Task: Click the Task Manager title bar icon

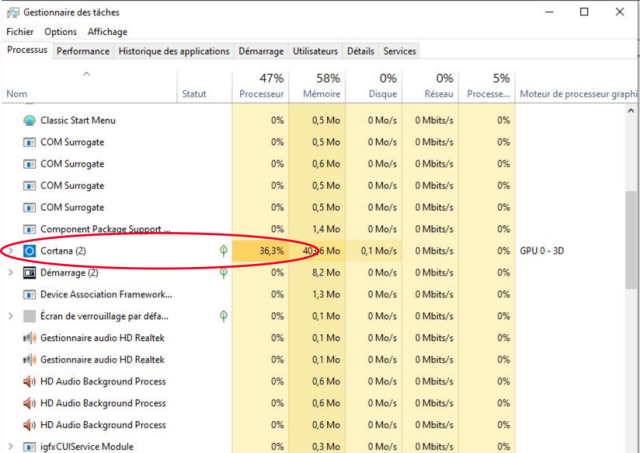Action: click(x=11, y=12)
